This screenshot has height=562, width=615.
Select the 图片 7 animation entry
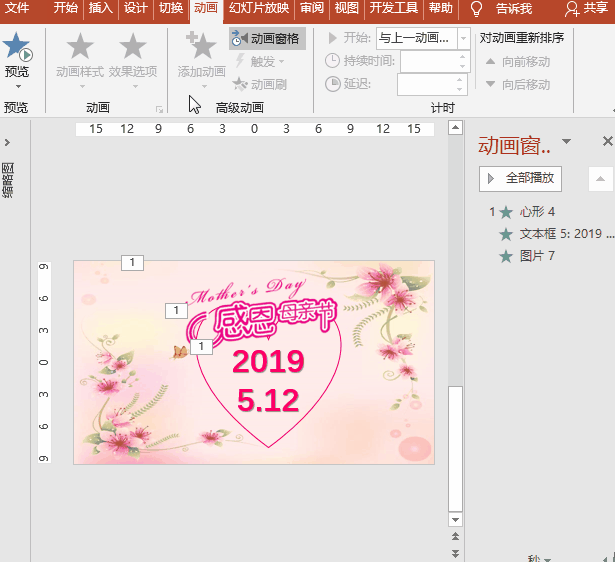coord(537,256)
